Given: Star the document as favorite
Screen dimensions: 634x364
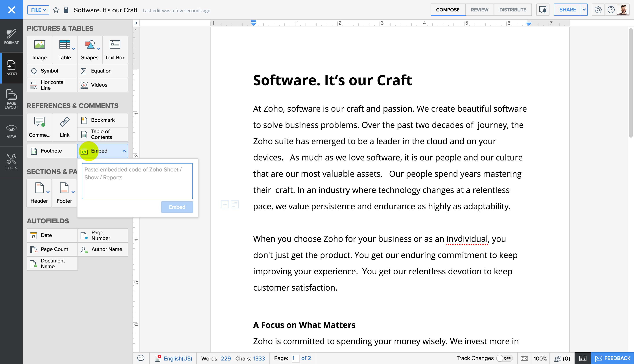Looking at the screenshot, I should [x=56, y=10].
